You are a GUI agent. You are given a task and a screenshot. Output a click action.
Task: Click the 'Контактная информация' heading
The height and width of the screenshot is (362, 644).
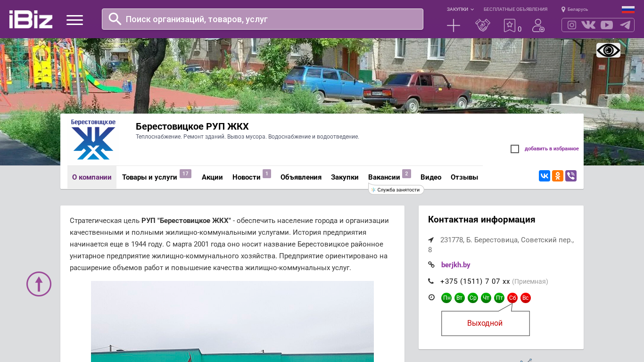482,220
